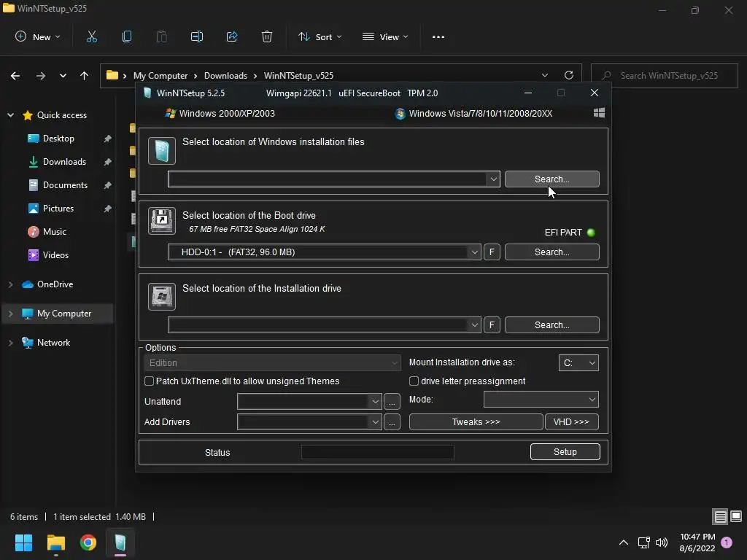Open the volume control in the tray

coord(662,542)
